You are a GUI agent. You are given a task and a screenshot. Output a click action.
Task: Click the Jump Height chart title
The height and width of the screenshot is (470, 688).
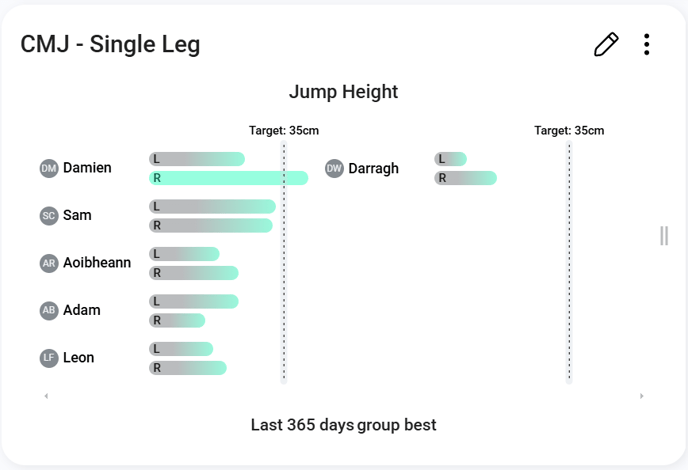point(343,92)
